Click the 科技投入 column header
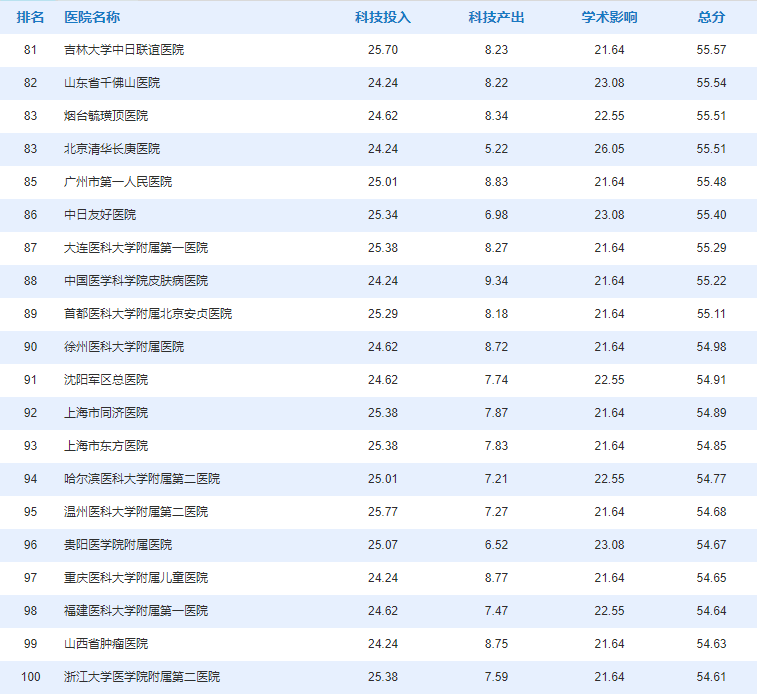Image resolution: width=757 pixels, height=694 pixels. click(x=383, y=17)
